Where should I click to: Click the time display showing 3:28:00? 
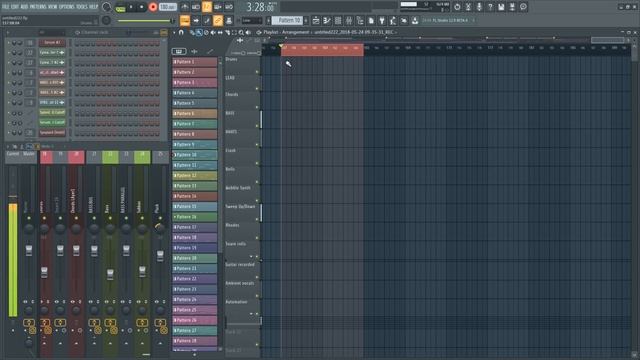tap(260, 7)
